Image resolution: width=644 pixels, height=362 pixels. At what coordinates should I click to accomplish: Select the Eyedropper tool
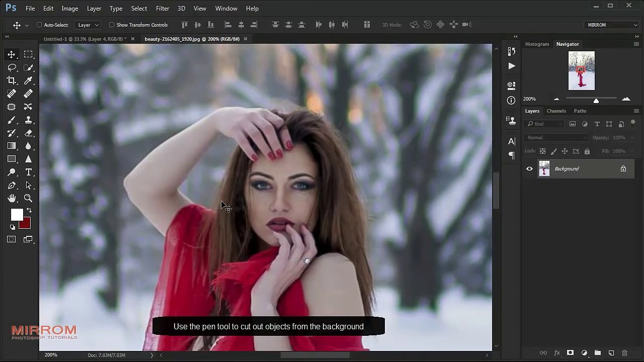[x=28, y=80]
